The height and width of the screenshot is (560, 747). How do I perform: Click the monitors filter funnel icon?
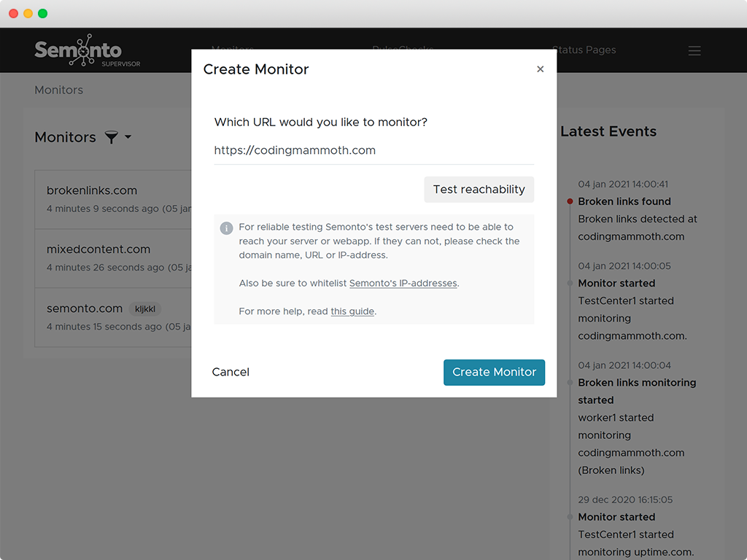click(111, 137)
